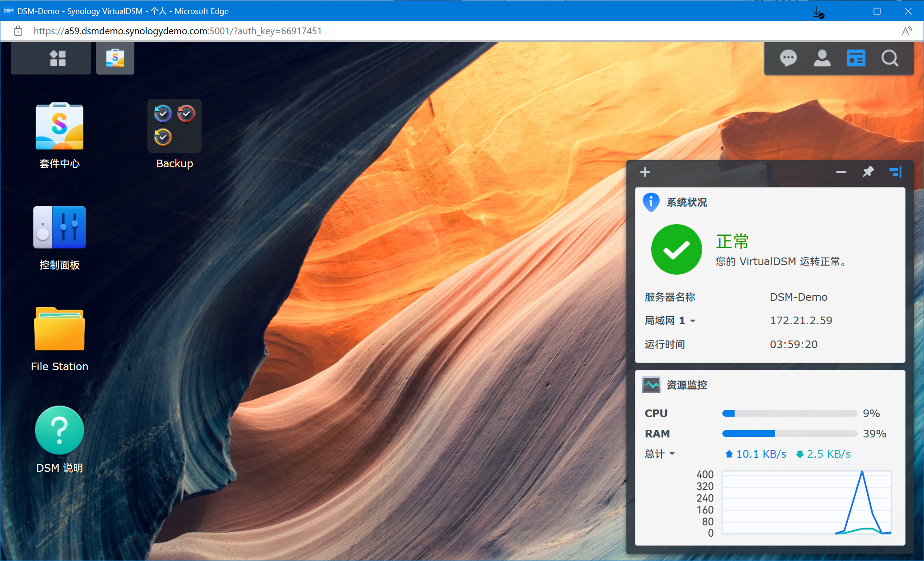Launch Control Panel from desktop
The width and height of the screenshot is (924, 561).
pos(60,227)
